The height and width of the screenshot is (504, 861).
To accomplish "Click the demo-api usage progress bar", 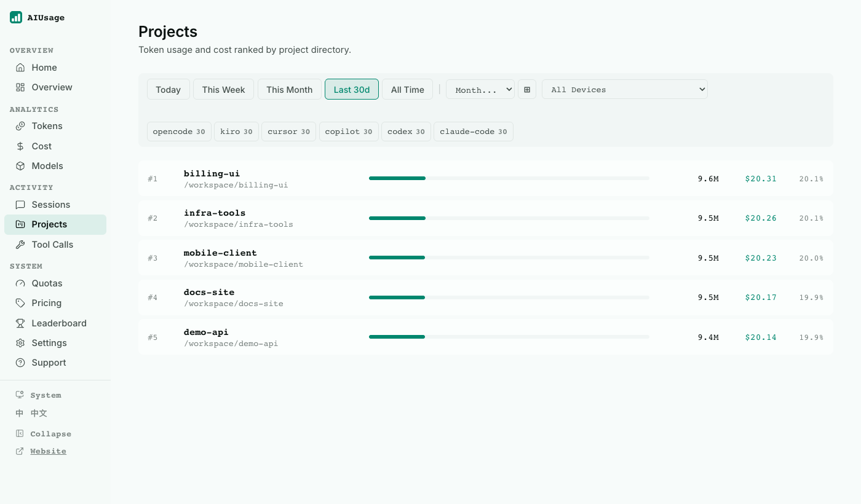I will [x=509, y=337].
